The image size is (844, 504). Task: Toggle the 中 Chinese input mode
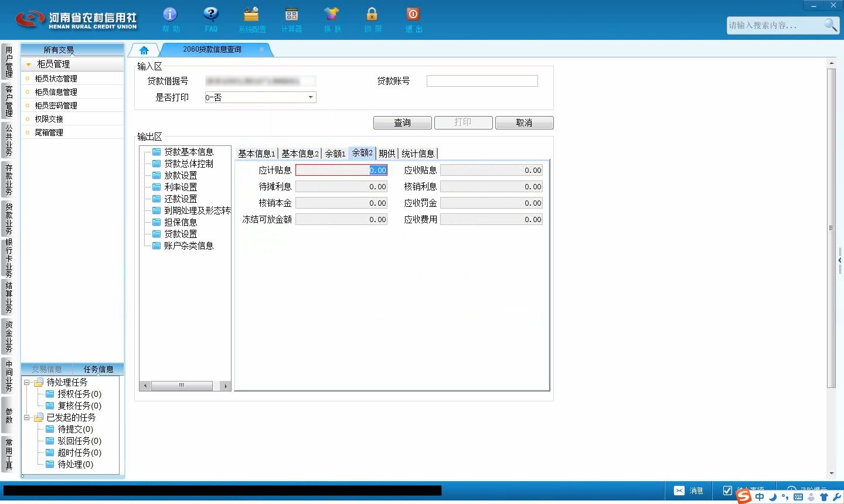coord(760,496)
